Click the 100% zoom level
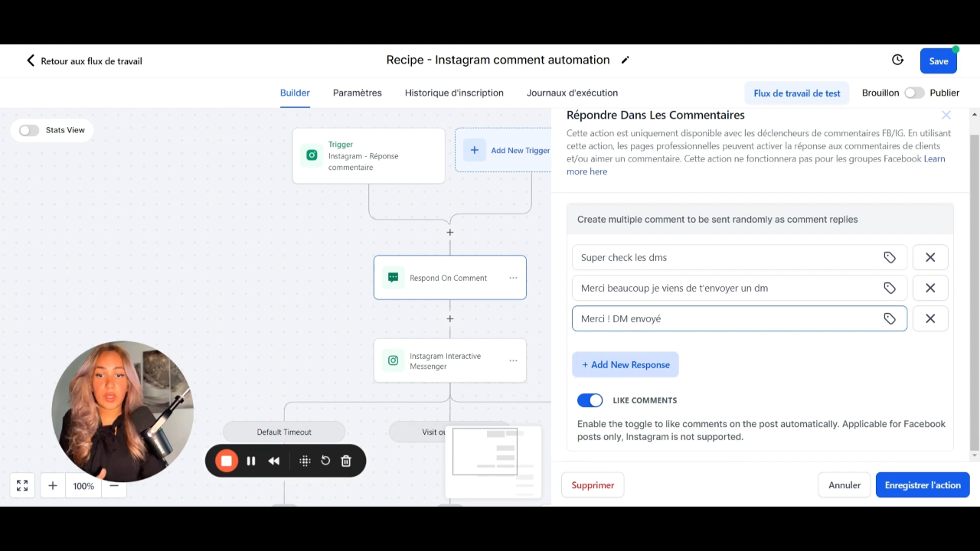The height and width of the screenshot is (551, 980). click(83, 486)
